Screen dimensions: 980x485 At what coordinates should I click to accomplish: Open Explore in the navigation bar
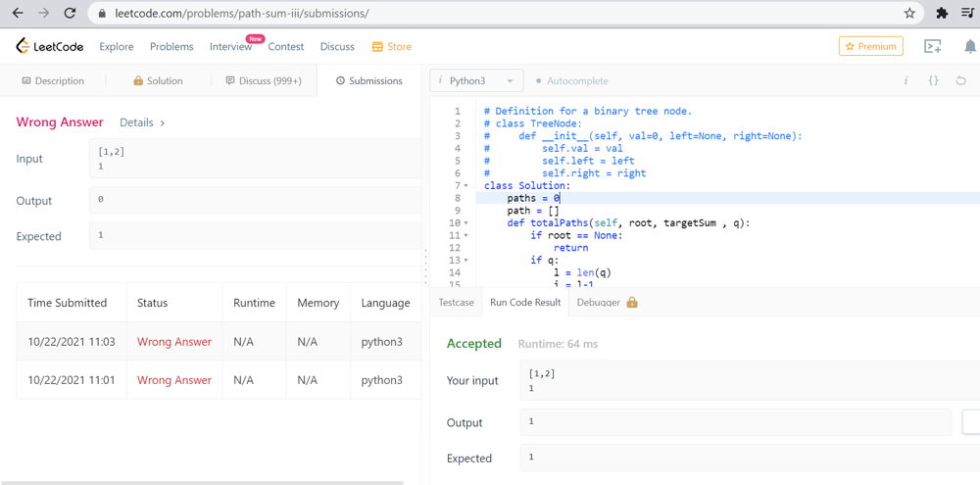coord(117,46)
